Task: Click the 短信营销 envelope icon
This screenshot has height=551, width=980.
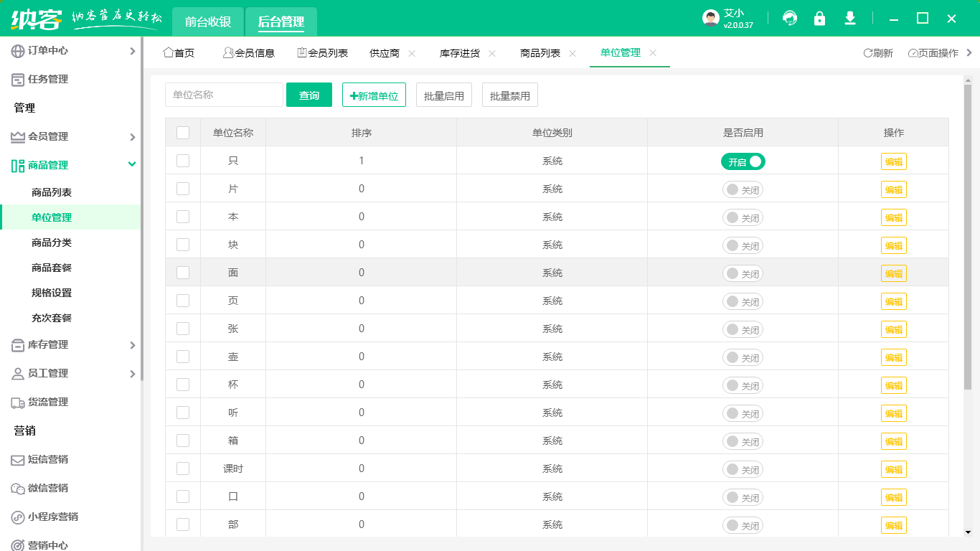Action: click(18, 460)
